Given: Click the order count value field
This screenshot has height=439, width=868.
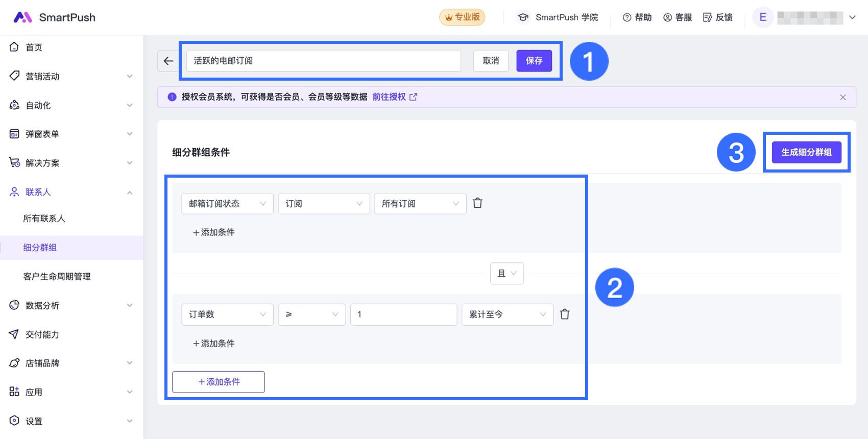Looking at the screenshot, I should point(403,314).
